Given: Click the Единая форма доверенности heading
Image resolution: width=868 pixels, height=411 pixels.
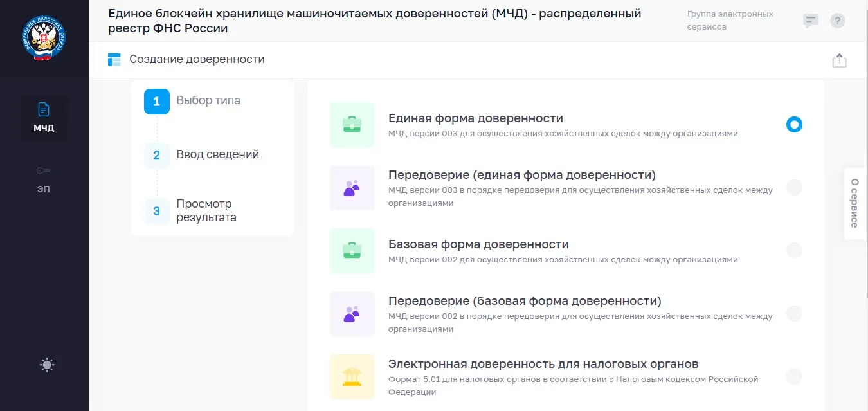Looking at the screenshot, I should (x=476, y=118).
